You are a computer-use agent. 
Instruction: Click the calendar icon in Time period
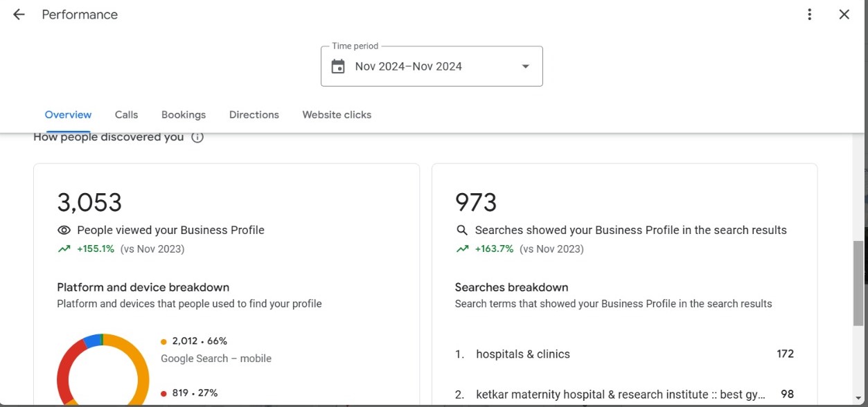click(x=338, y=66)
